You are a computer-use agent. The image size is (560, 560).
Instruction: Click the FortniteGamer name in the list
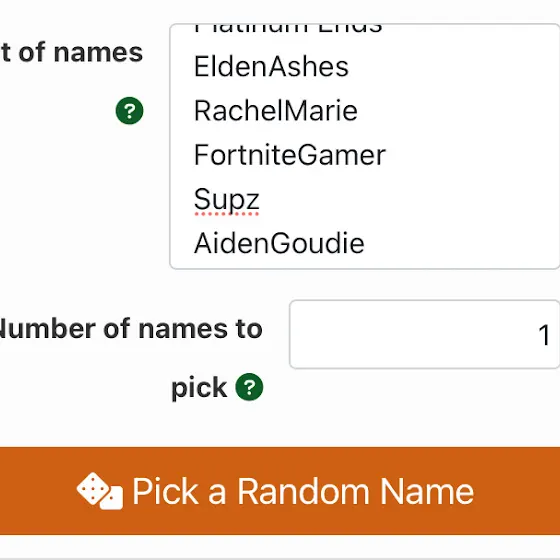point(290,155)
